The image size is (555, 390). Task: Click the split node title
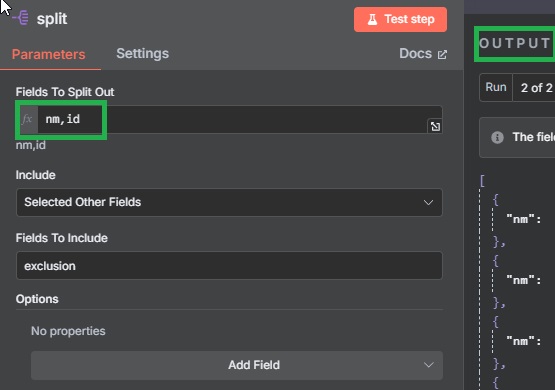[52, 19]
